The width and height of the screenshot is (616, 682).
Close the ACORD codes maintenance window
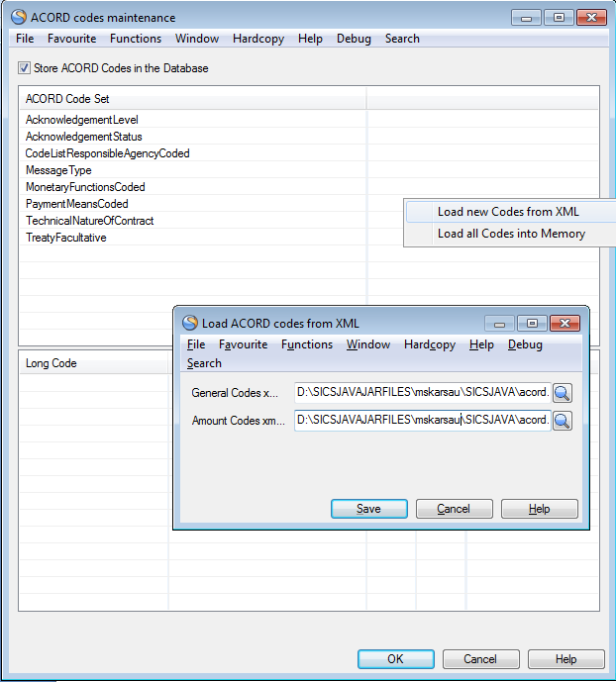[591, 18]
